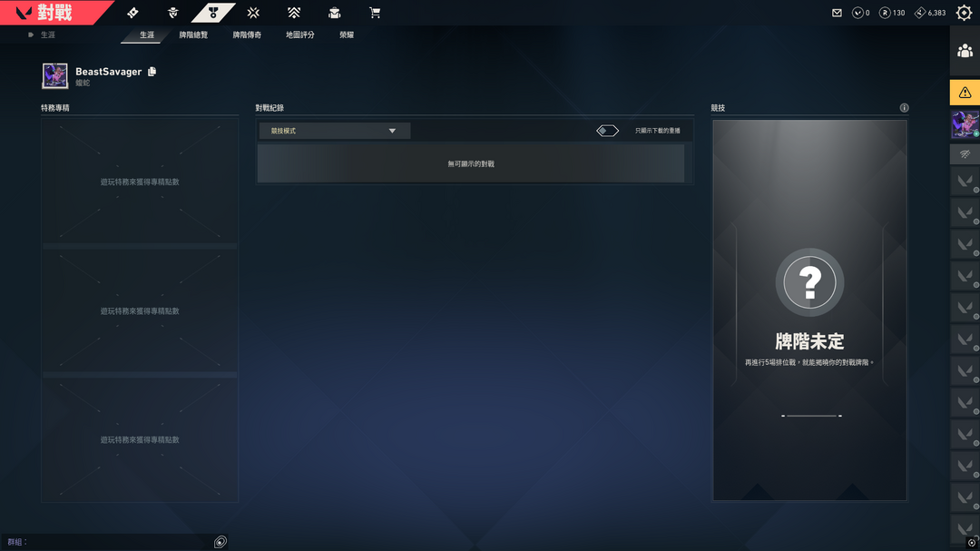Open the agents icon in top navigation

(173, 13)
